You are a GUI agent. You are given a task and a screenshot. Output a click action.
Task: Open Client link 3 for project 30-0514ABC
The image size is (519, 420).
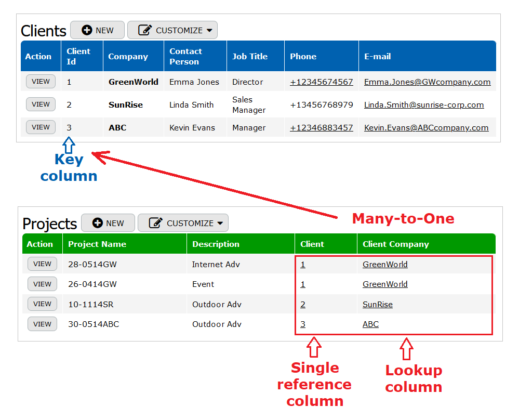click(x=303, y=324)
